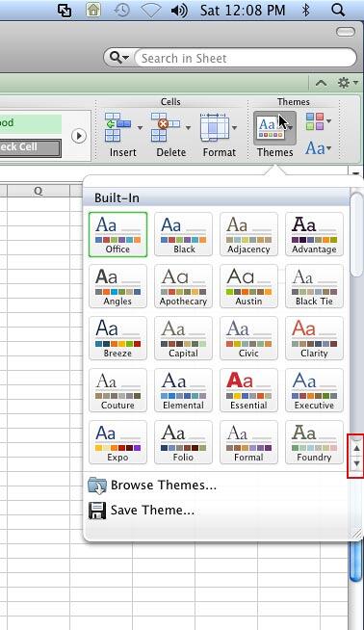Open the volume control in menu bar
Image resolution: width=364 pixels, height=630 pixels.
pos(179,10)
